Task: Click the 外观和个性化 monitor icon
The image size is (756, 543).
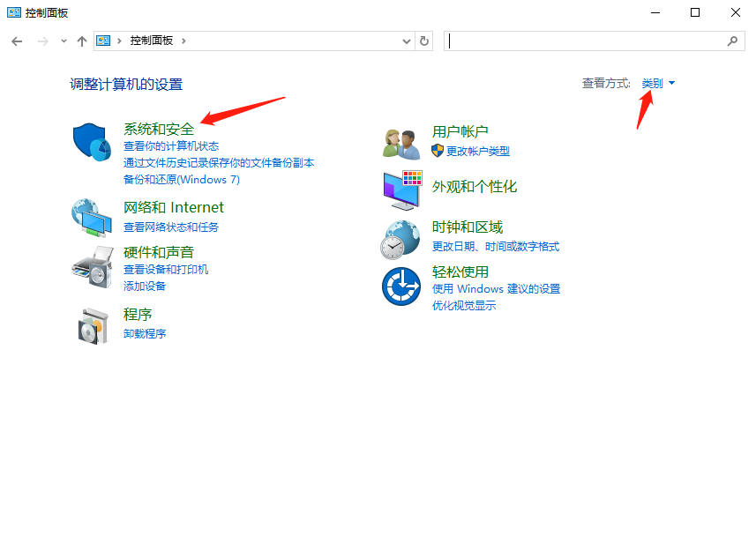Action: 401,188
